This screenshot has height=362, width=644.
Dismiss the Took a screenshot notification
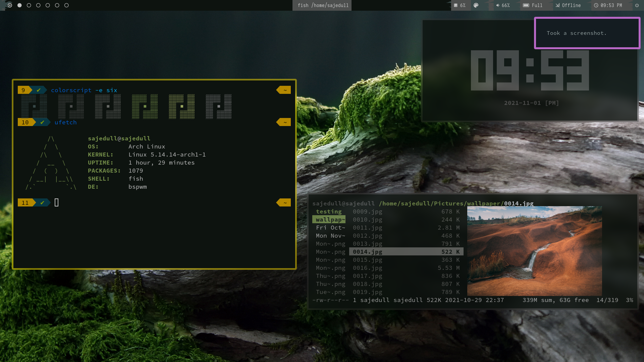(x=587, y=33)
